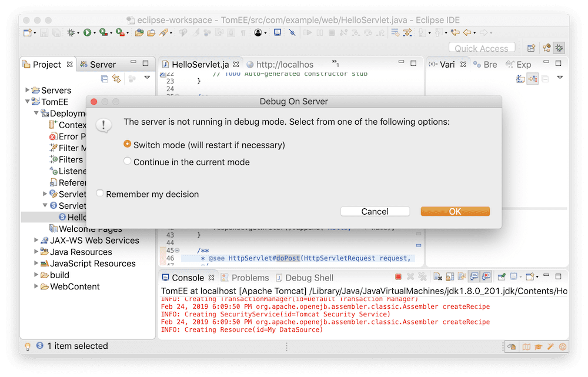Select the Filters tree item
Screen dimensions: 588x377
click(x=66, y=159)
